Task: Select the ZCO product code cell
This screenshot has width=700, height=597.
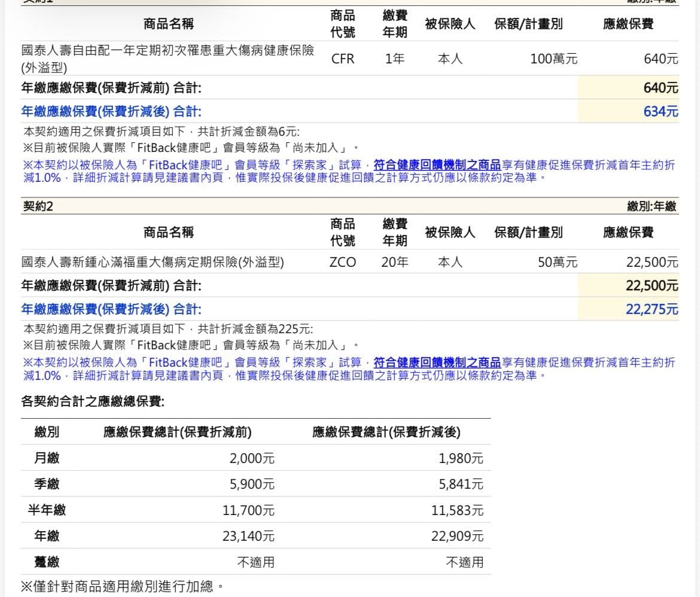Action: click(x=343, y=262)
